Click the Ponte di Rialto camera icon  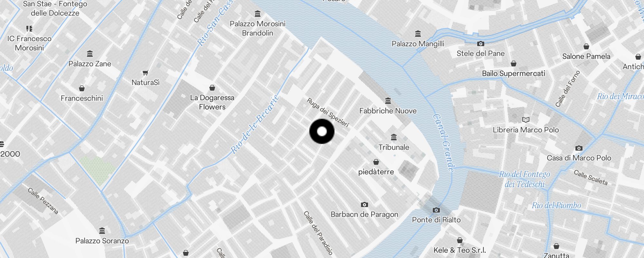436,210
